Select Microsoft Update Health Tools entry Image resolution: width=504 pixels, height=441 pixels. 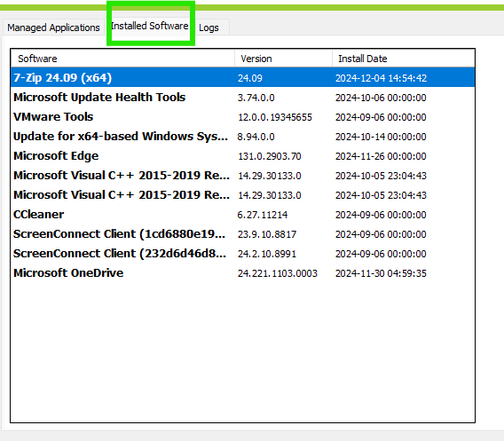point(242,98)
